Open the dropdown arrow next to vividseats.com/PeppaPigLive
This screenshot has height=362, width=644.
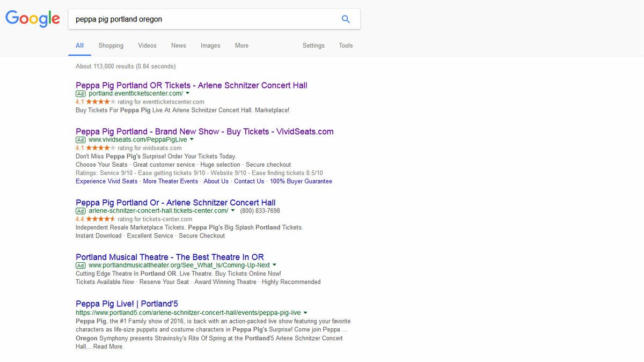[x=192, y=140]
